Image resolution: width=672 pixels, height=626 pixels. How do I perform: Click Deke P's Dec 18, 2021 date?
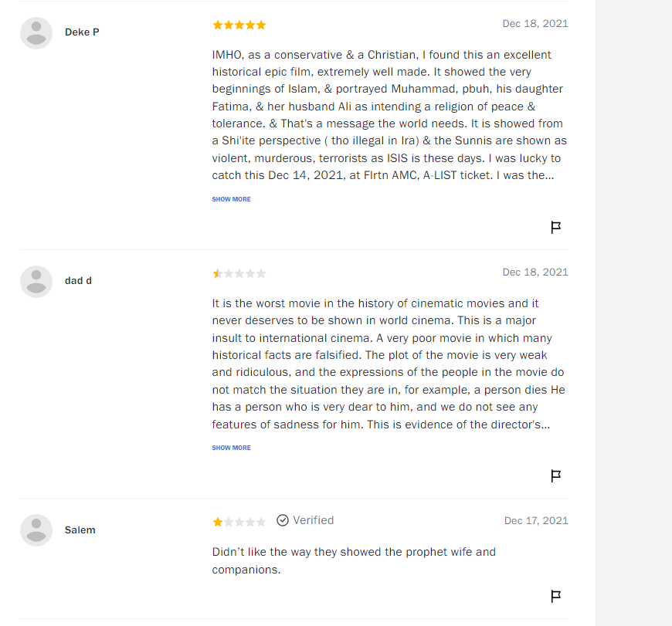[x=535, y=24]
